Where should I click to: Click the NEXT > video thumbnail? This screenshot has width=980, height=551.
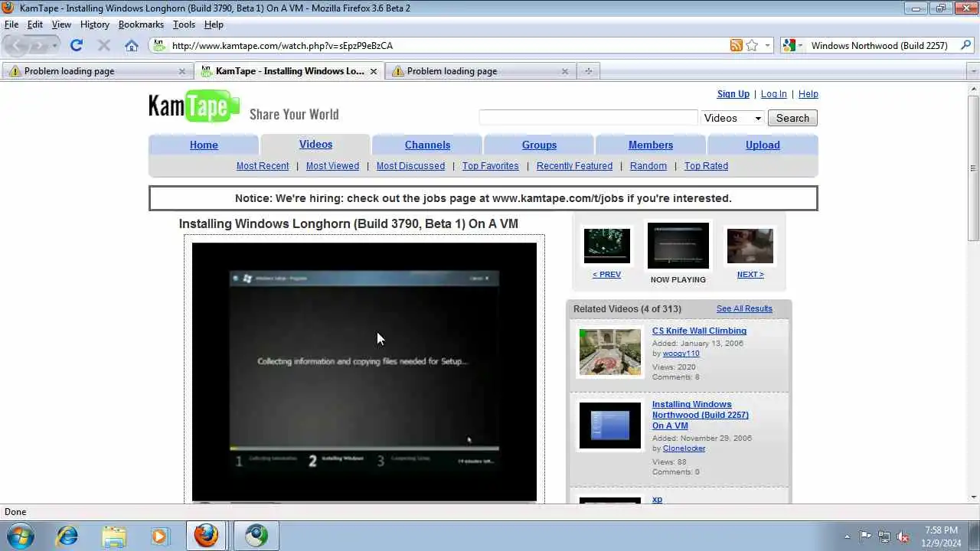pyautogui.click(x=750, y=246)
